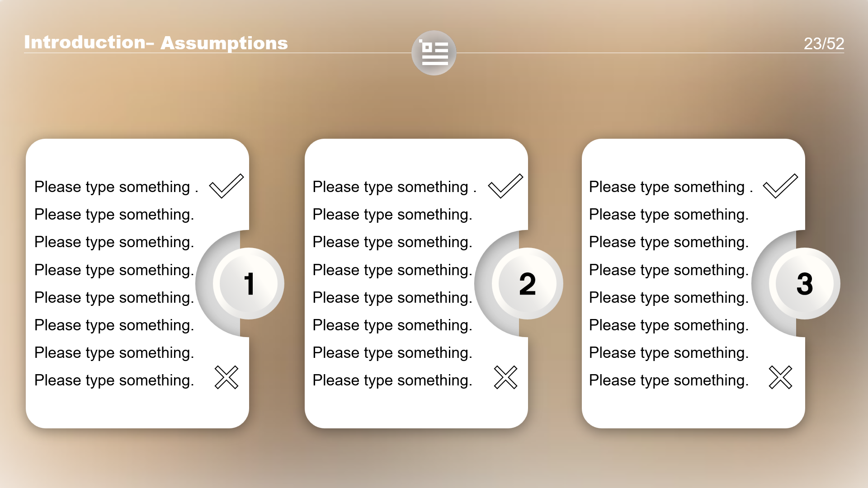The height and width of the screenshot is (488, 868).
Task: Click the checkmark icon in card 3
Action: [780, 186]
